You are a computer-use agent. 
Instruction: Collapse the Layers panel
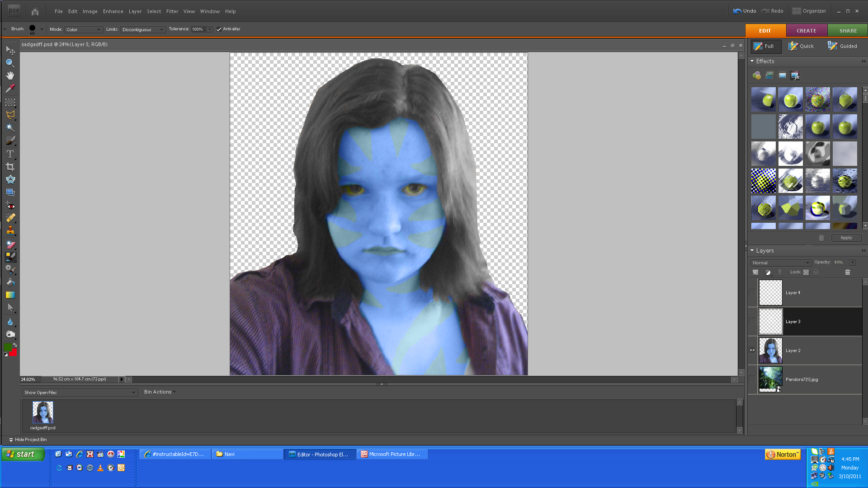pyautogui.click(x=752, y=250)
